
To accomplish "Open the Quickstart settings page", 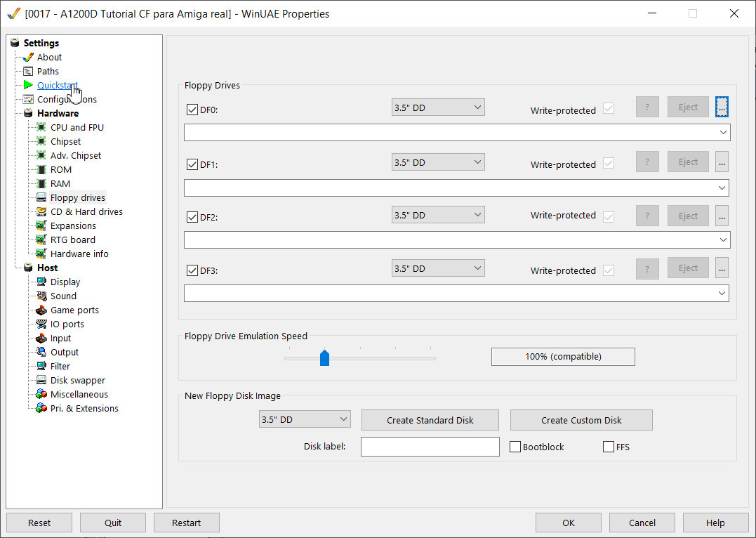I will point(58,86).
